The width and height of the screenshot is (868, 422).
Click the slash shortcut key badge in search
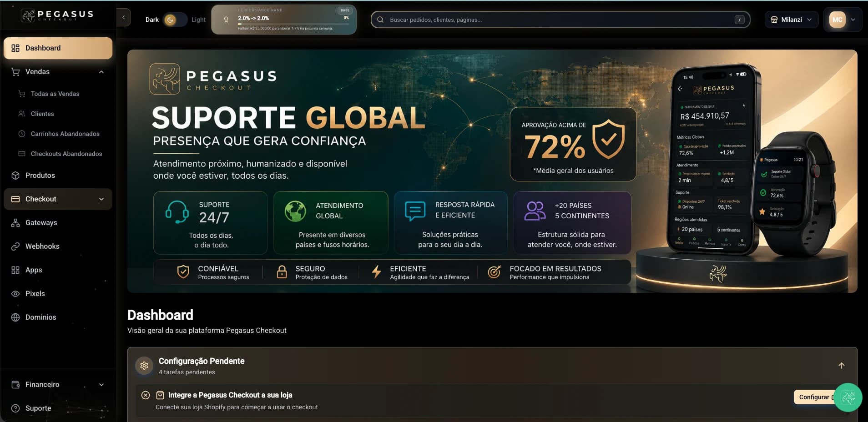740,20
